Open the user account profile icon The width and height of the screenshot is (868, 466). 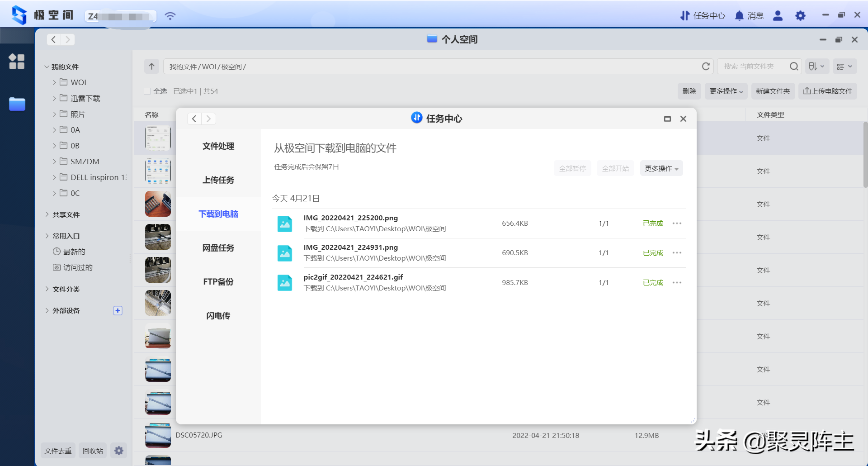click(x=778, y=16)
